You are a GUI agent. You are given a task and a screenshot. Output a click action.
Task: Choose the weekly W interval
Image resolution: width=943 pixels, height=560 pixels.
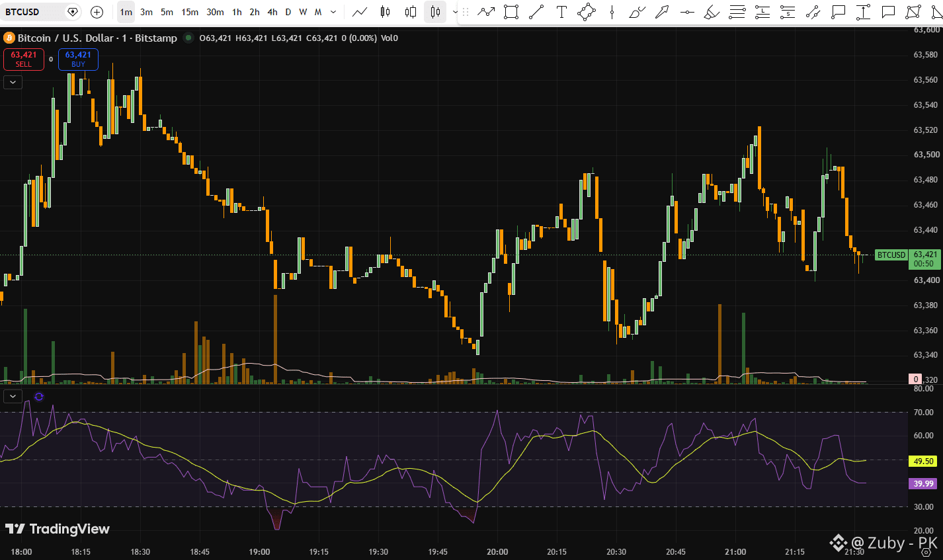coord(303,12)
